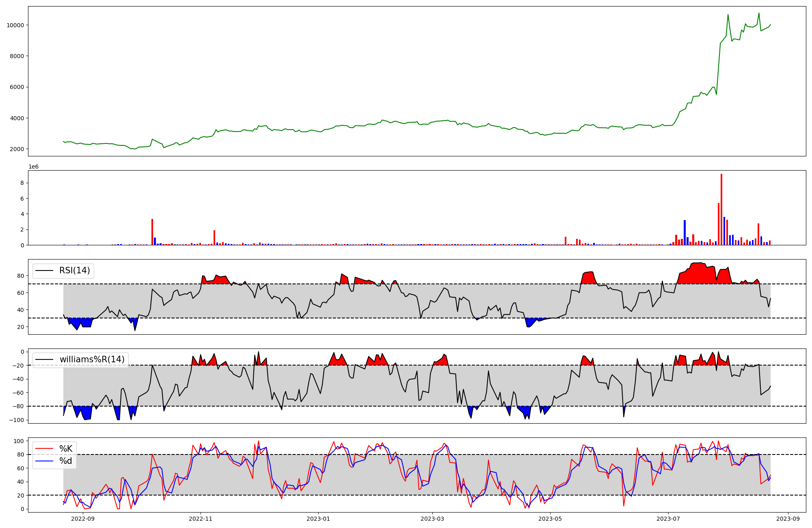This screenshot has height=528, width=812.
Task: Click the %K legend text
Action: (66, 448)
